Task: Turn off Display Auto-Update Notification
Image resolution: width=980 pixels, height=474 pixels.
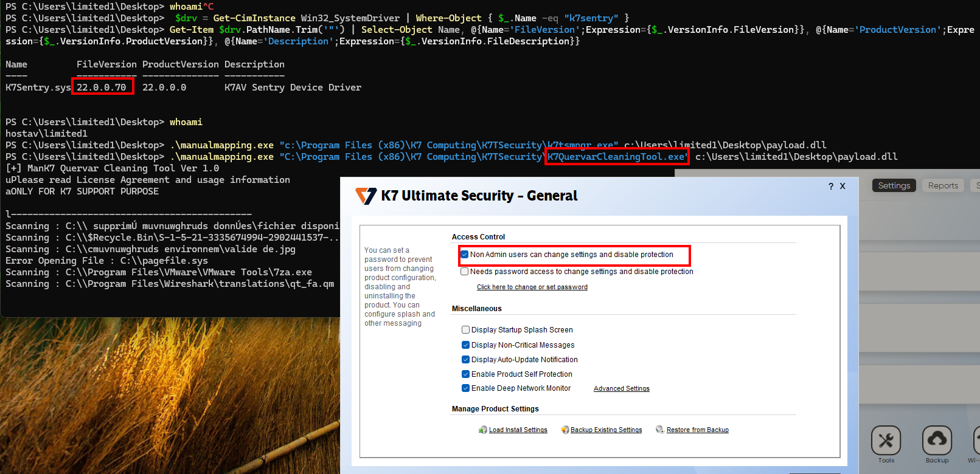Action: tap(465, 360)
